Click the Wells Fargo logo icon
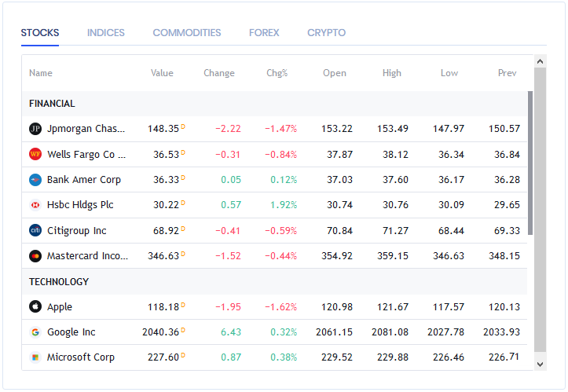The image size is (568, 392). click(x=35, y=154)
